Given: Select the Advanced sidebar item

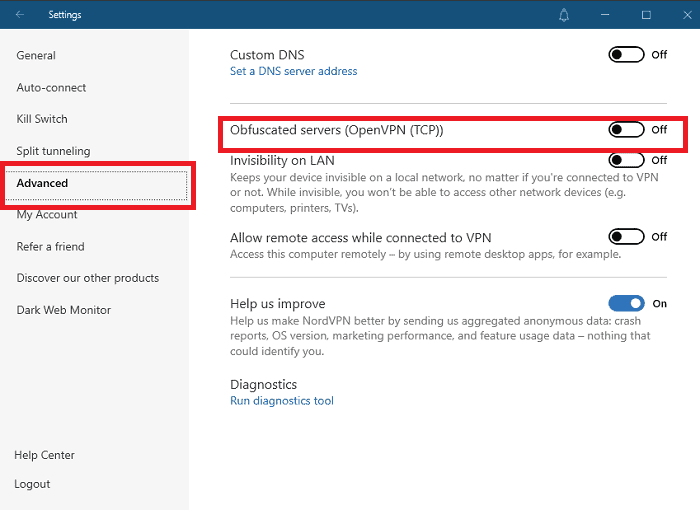Looking at the screenshot, I should coord(43,183).
